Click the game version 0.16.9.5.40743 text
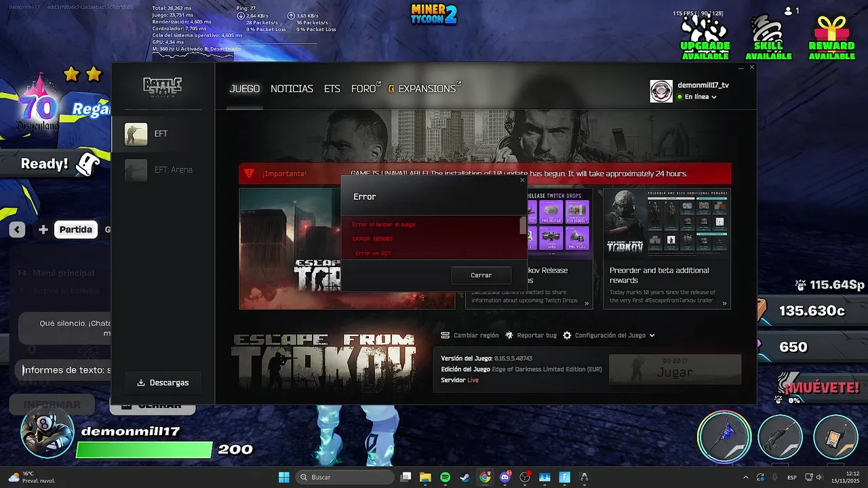868x488 pixels. pos(513,359)
